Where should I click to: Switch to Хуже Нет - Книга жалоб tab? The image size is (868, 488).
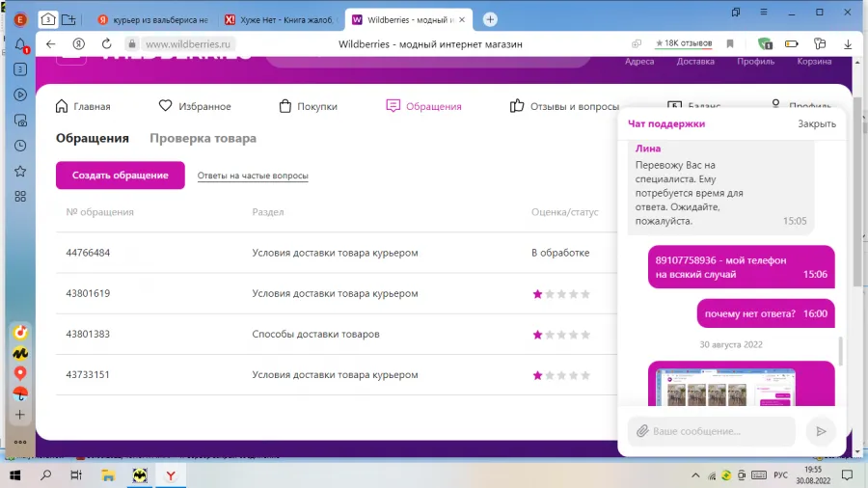(x=282, y=20)
